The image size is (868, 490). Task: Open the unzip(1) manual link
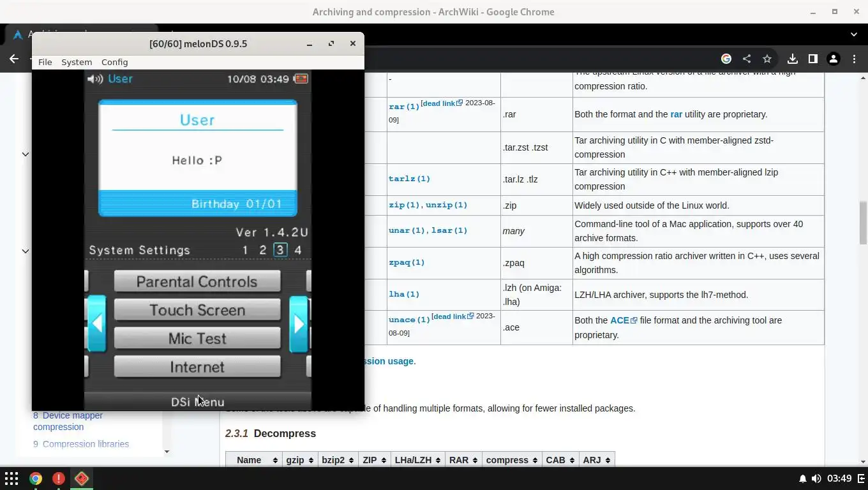coord(446,205)
